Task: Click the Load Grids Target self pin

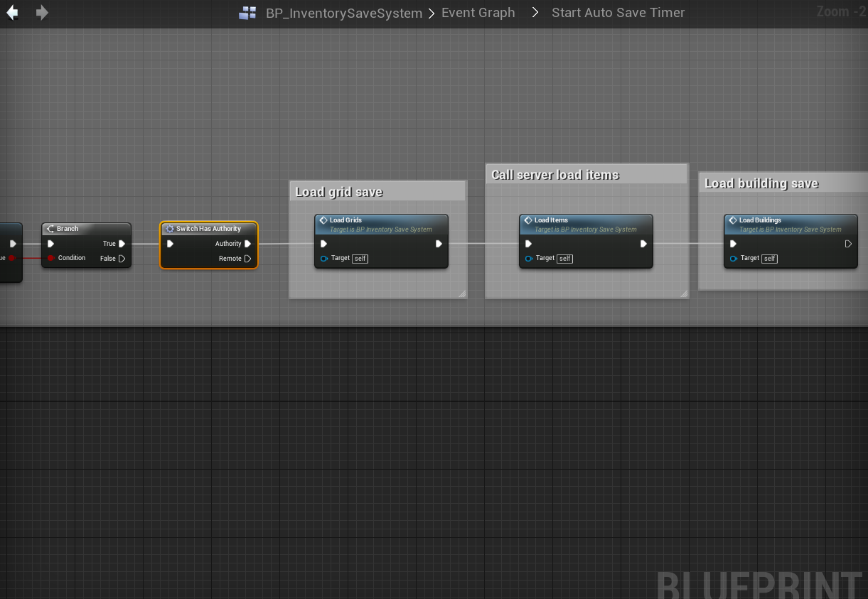Action: pyautogui.click(x=324, y=259)
